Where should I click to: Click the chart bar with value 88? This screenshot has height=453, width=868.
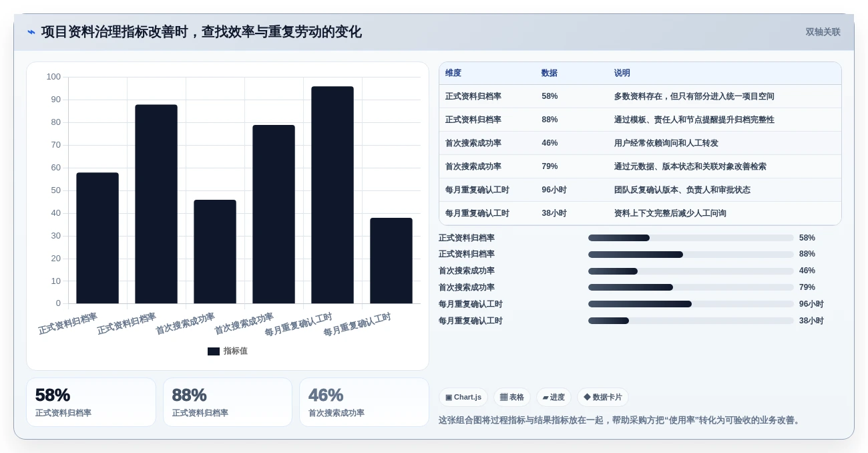tap(156, 204)
